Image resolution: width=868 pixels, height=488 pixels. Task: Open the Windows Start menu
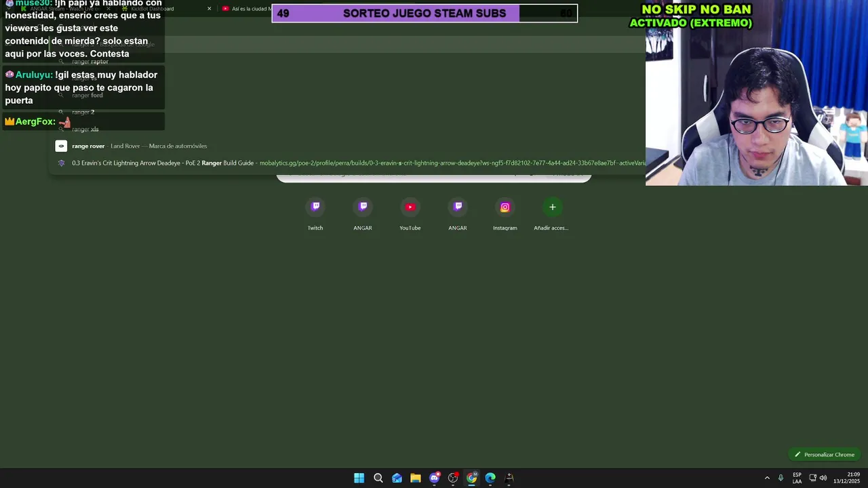pos(359,478)
